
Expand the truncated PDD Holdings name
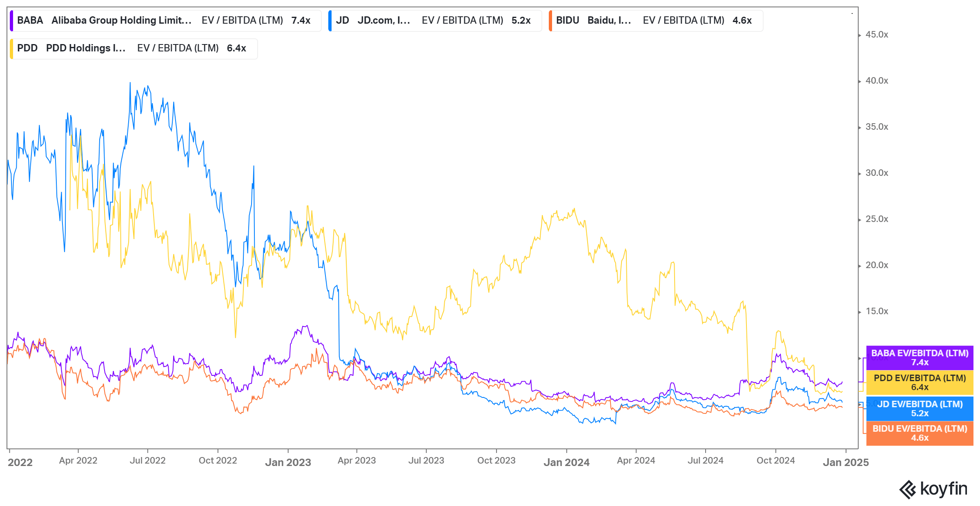[x=85, y=48]
